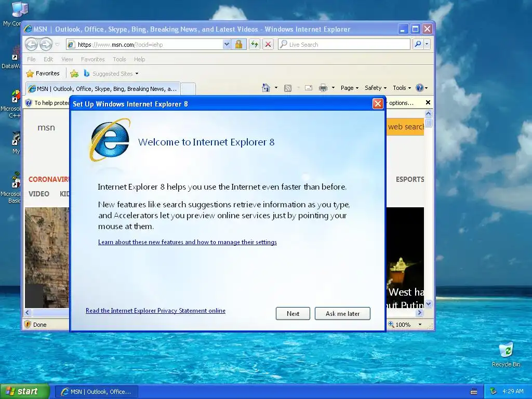532x399 pixels.
Task: Click the horizontal scrollbar right arrow
Action: [x=420, y=312]
